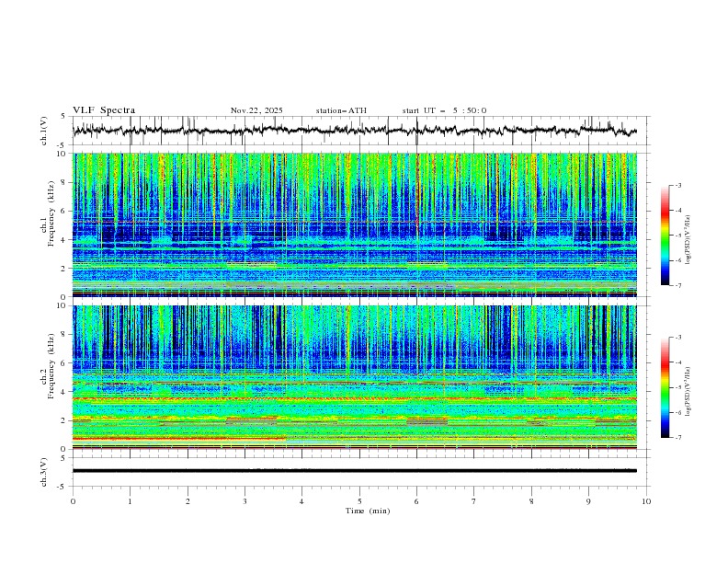Image resolution: width=728 pixels, height=563 pixels.
Task: Click the ch.3 flat voltage trace
Action: (355, 471)
